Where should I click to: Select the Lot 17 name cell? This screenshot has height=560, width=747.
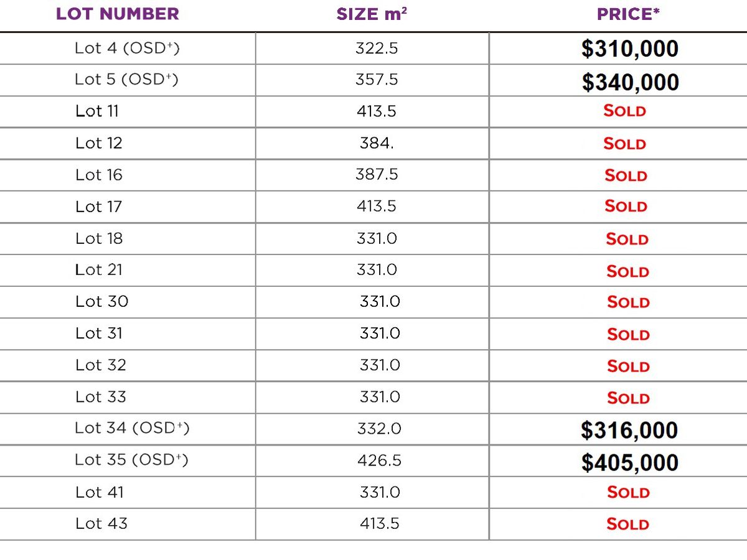(x=98, y=207)
